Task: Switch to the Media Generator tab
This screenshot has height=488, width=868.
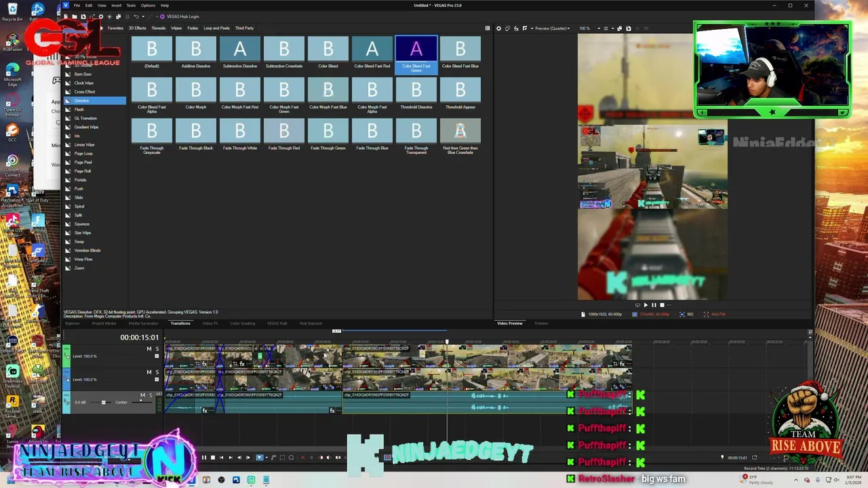Action: (143, 323)
